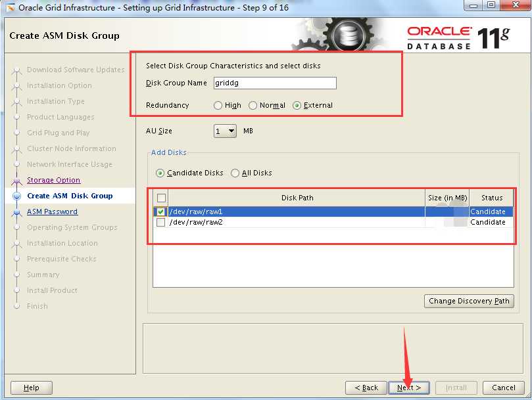Check the /dev/raw/raw2 disk checkbox
532x400 pixels.
pyautogui.click(x=161, y=223)
